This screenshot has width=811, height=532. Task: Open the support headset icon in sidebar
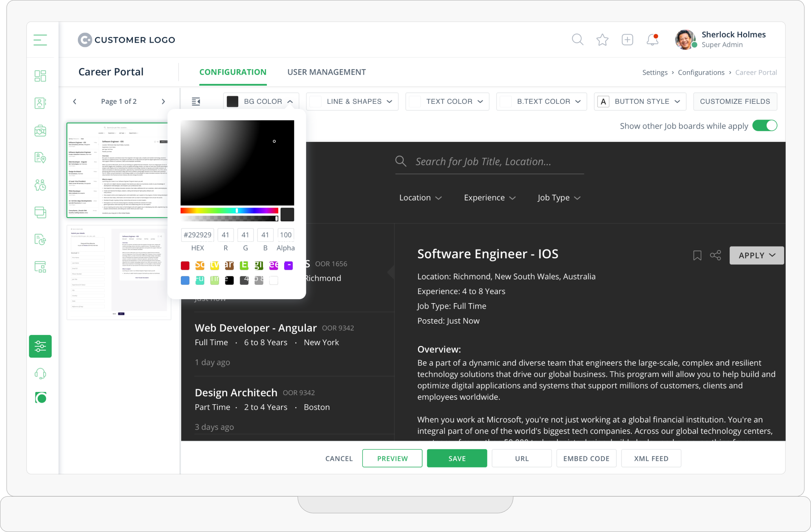pos(40,374)
